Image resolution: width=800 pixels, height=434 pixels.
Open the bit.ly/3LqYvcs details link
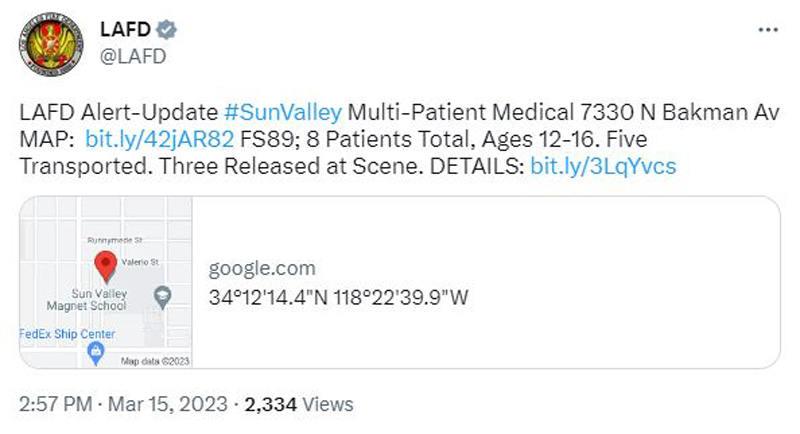603,166
